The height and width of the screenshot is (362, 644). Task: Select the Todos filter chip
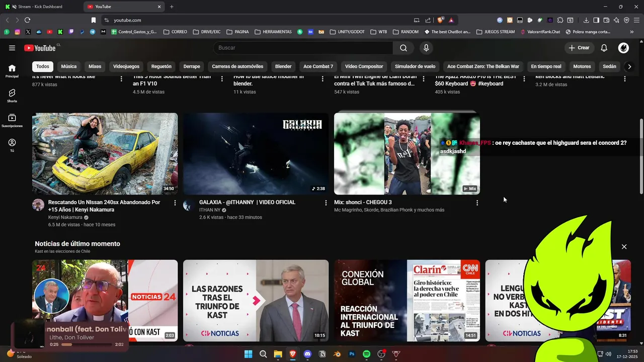(43, 66)
